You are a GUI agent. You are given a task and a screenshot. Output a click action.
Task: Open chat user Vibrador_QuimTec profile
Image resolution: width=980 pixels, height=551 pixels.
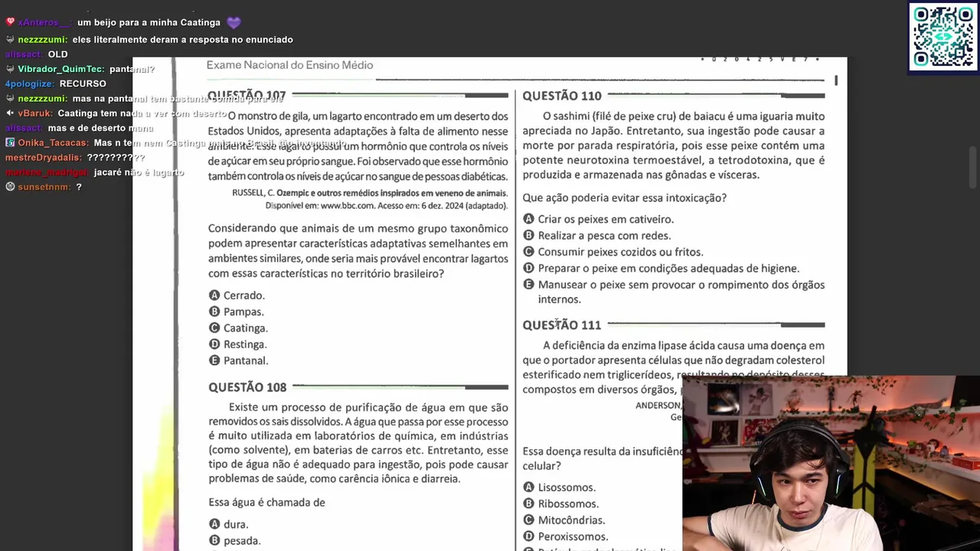pyautogui.click(x=61, y=69)
